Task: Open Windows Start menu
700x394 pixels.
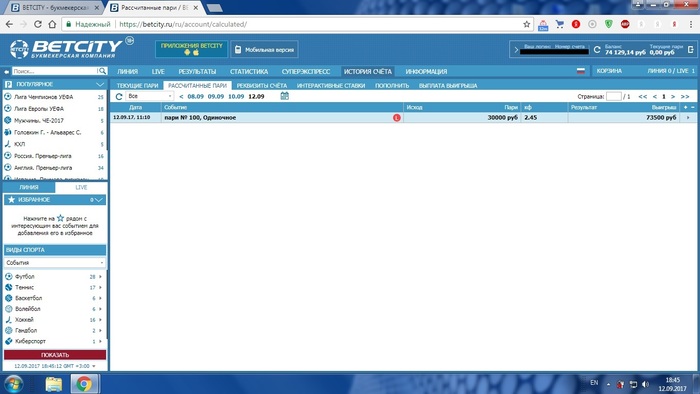Action: (14, 384)
